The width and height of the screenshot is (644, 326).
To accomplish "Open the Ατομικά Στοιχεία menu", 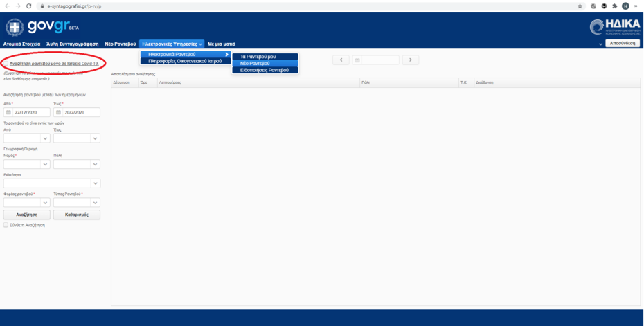I will pos(21,44).
